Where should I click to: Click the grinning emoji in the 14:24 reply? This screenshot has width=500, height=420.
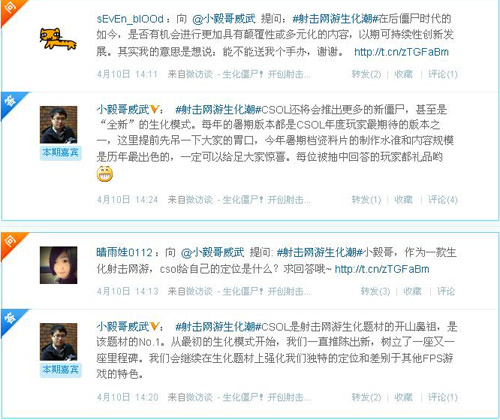tap(105, 174)
